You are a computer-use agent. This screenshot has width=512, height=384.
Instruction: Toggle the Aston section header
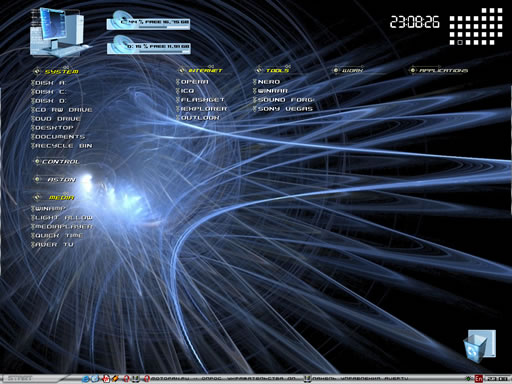click(55, 180)
